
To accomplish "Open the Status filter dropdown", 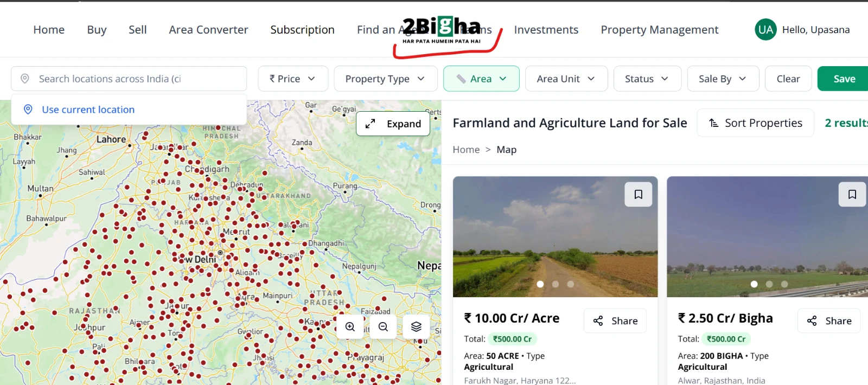I will pos(647,79).
